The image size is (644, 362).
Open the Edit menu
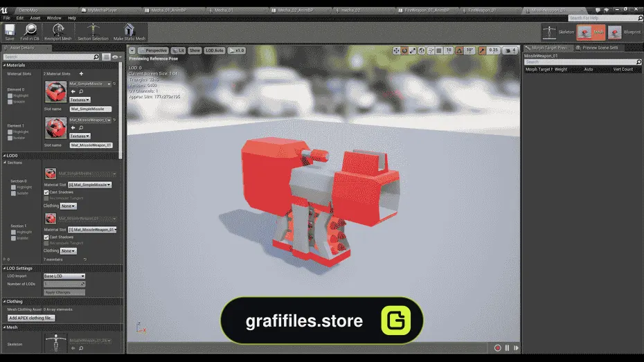point(19,18)
